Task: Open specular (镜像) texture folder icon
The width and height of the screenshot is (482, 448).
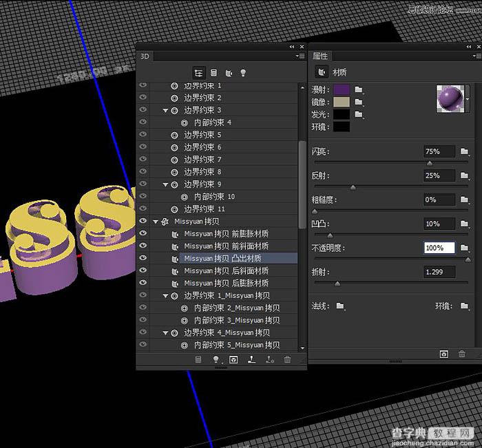Action: [x=359, y=102]
